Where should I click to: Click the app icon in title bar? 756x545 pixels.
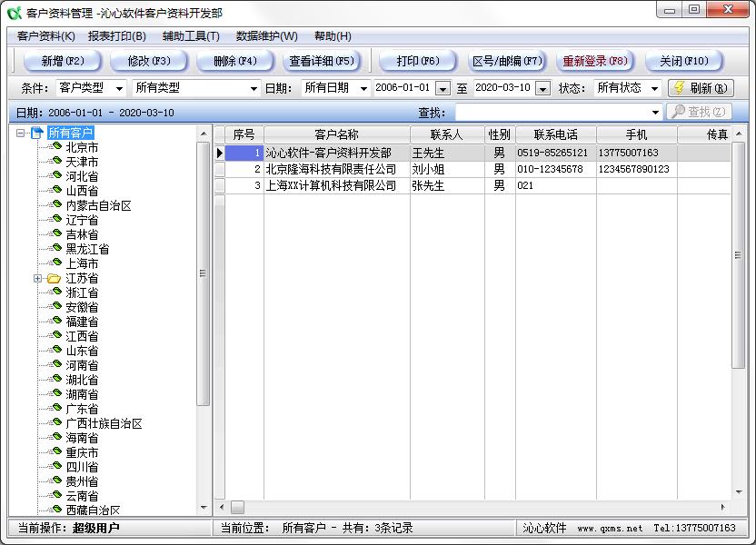click(14, 13)
